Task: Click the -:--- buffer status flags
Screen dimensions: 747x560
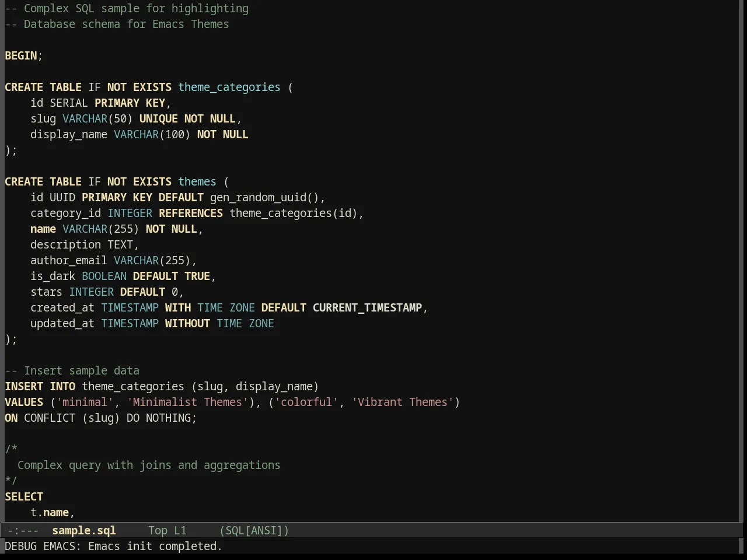Action: coord(23,530)
